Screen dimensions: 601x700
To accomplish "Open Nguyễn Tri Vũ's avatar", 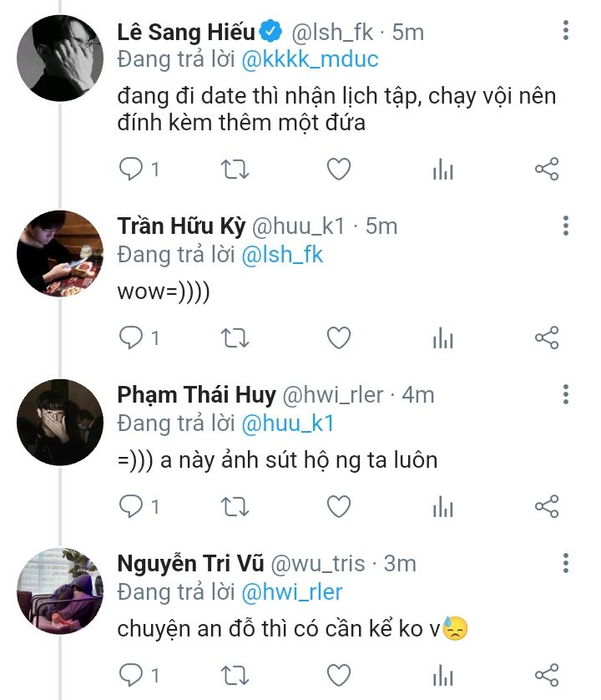I will [60, 591].
